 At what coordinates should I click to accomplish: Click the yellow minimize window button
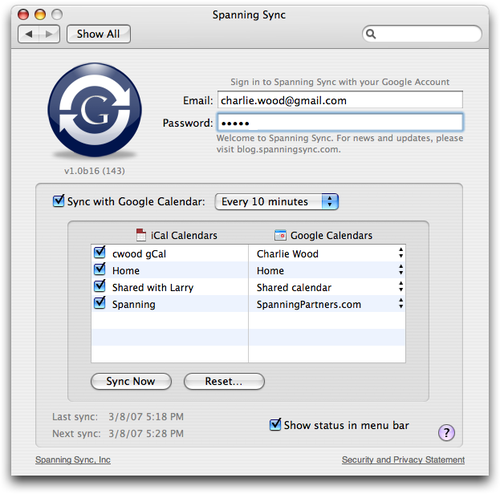(x=40, y=14)
